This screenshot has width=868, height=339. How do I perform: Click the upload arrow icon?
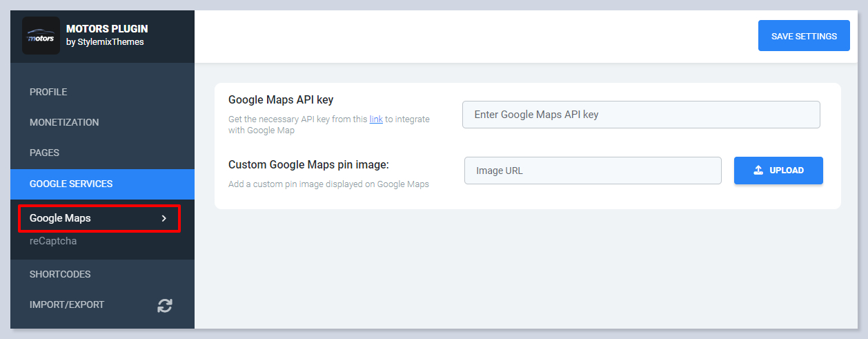coord(758,171)
